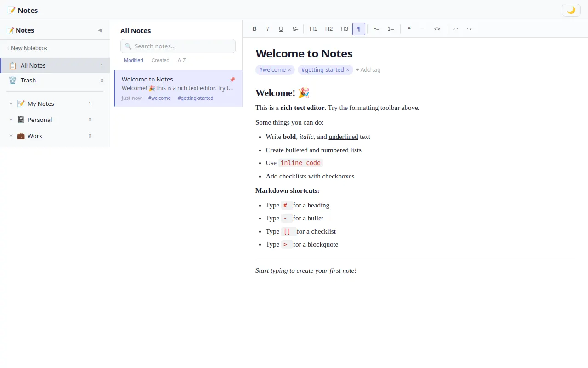Collapse the My Notes notebook
588x368 pixels.
coord(11,104)
